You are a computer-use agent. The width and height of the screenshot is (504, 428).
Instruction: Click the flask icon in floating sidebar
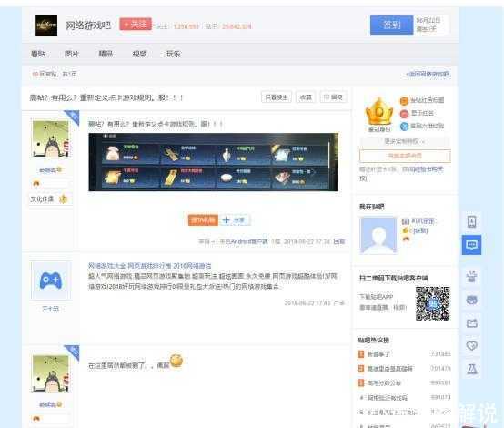pyautogui.click(x=471, y=369)
